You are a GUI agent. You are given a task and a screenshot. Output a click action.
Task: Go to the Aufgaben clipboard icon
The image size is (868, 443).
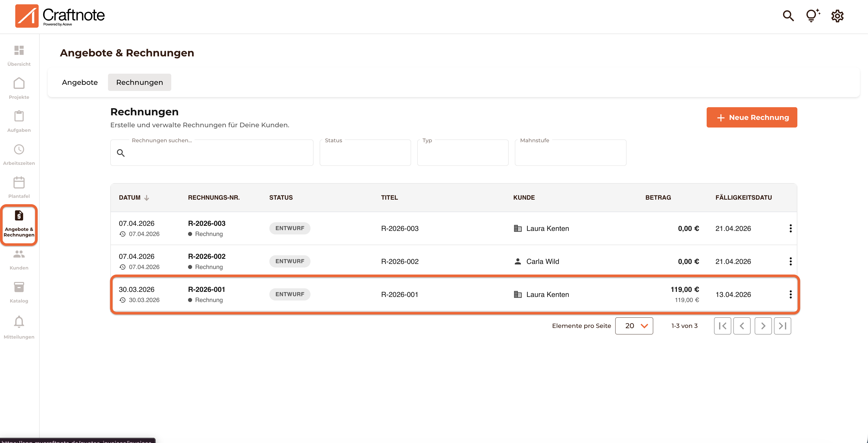coord(19,117)
